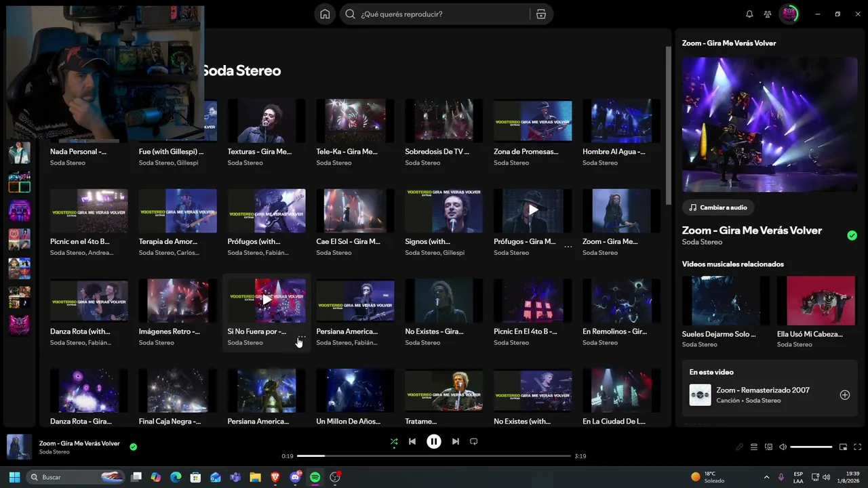Open the lyrics microphone icon
Screen dimensions: 868x488
740,447
